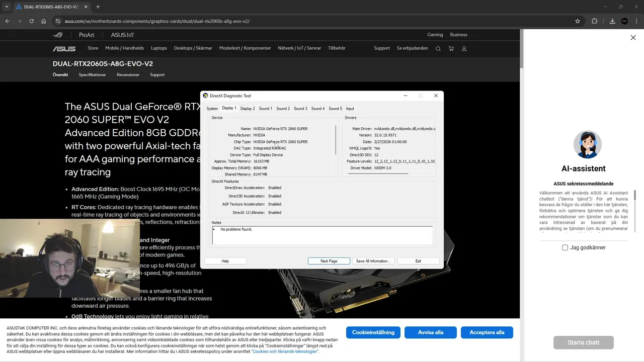Image resolution: width=644 pixels, height=362 pixels.
Task: Select Översikt product tab
Action: 60,75
